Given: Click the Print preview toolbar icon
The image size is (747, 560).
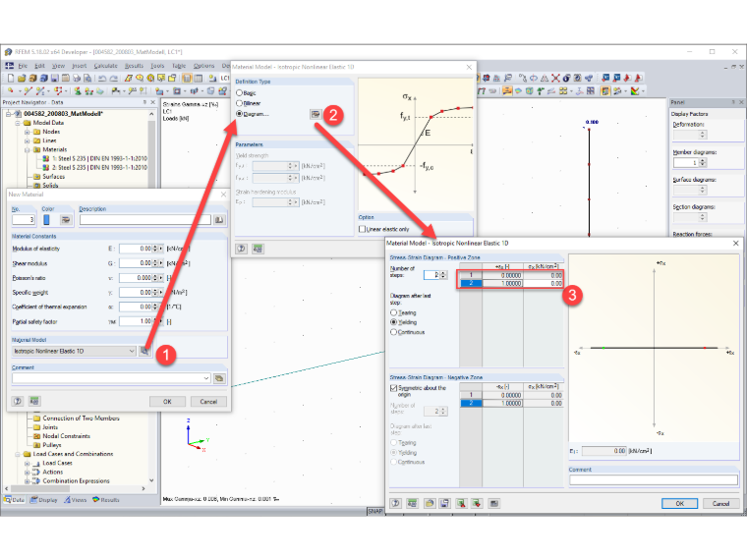Looking at the screenshot, I should (x=87, y=78).
